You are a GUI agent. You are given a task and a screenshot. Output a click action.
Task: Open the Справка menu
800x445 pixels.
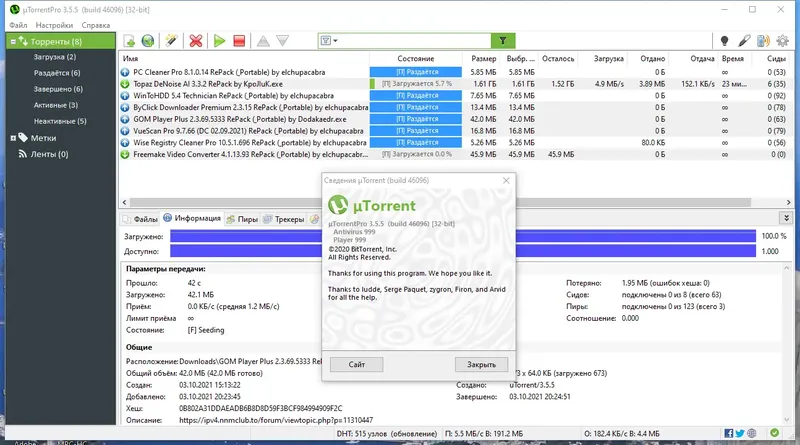pyautogui.click(x=95, y=25)
